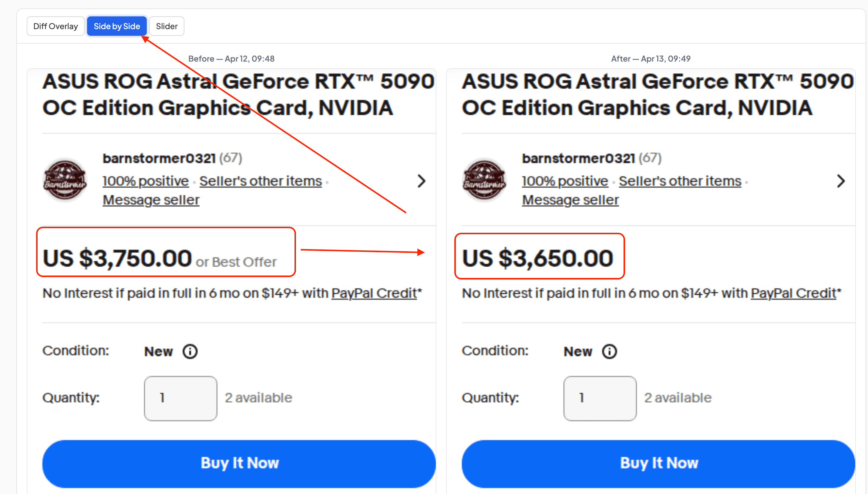Click the quantity input field in Before panel
The image size is (868, 494).
[181, 398]
